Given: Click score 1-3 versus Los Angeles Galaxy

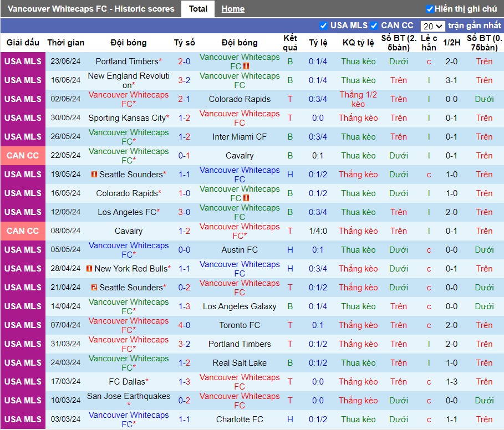Looking at the screenshot, I should tap(184, 306).
